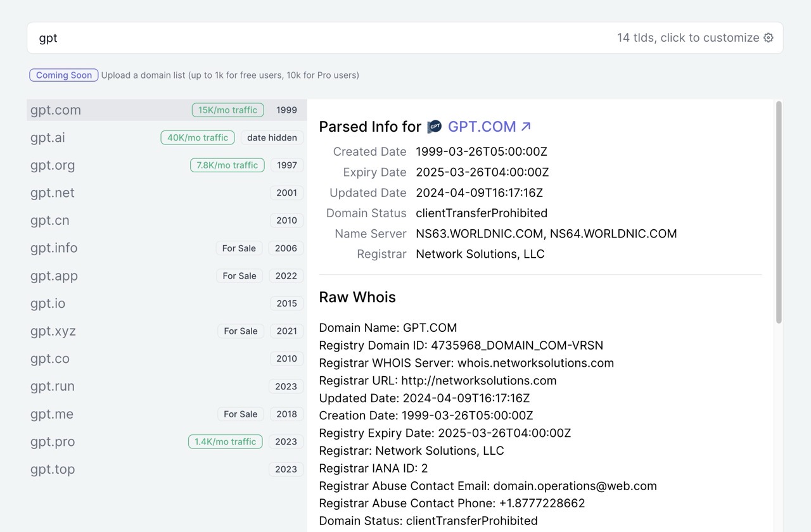Click the Raw Whois heading
This screenshot has width=811, height=532.
tap(357, 297)
